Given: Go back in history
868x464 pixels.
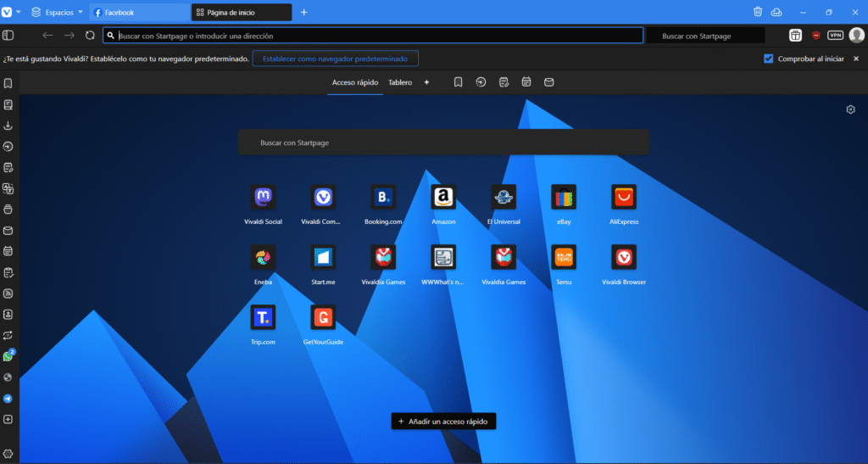Looking at the screenshot, I should 47,36.
